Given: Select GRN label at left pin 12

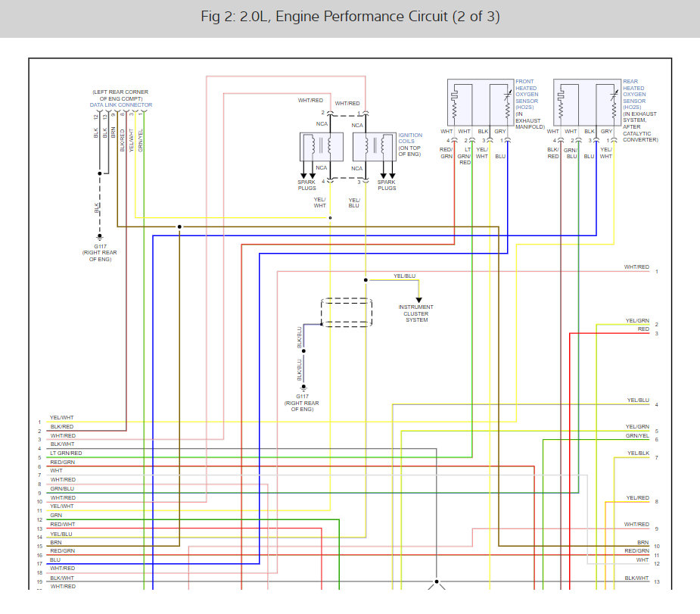Looking at the screenshot, I should 56,516.
